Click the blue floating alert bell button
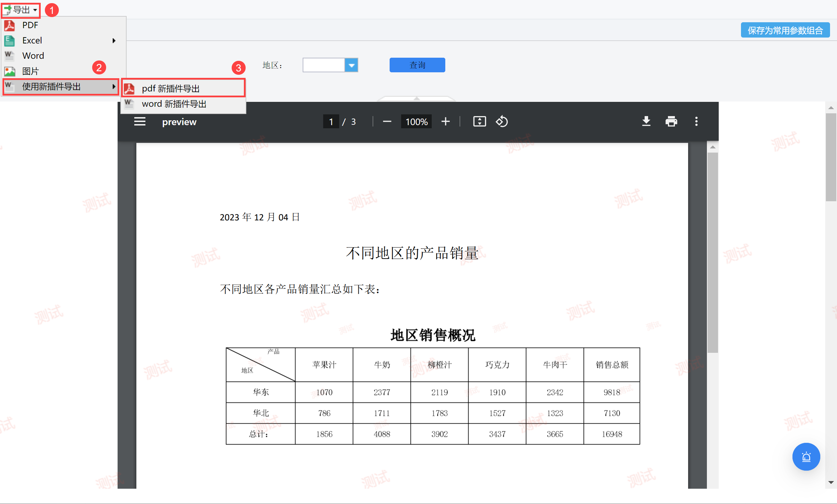The width and height of the screenshot is (837, 504). pos(806,456)
